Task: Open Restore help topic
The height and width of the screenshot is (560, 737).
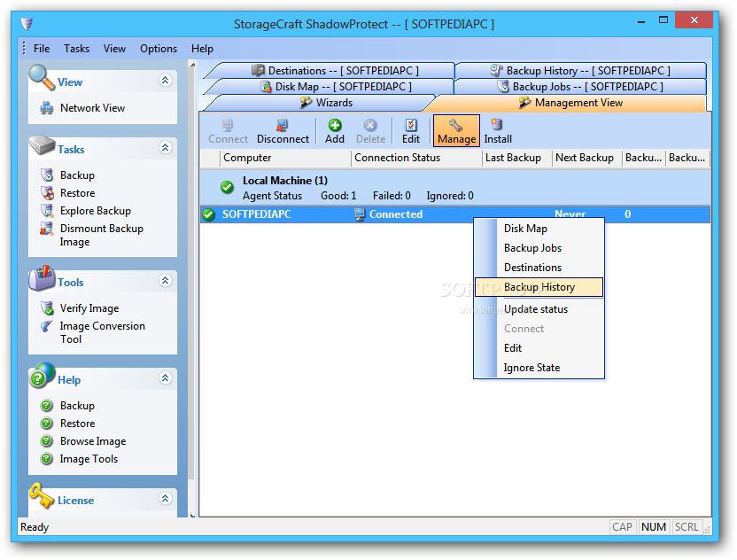Action: 77,424
